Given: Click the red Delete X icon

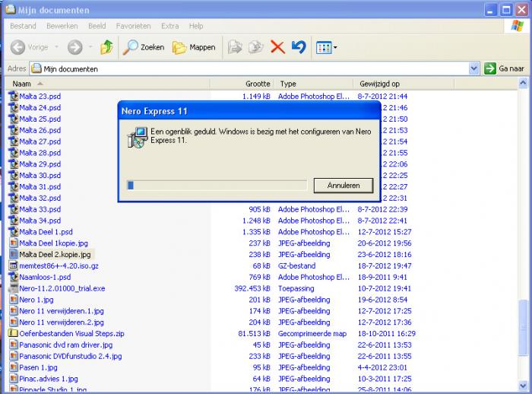Looking at the screenshot, I should (277, 47).
